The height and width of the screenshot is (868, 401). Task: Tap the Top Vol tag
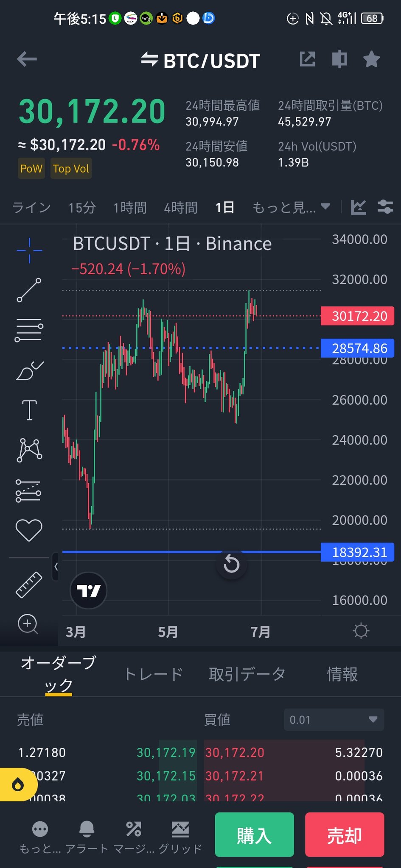click(71, 169)
